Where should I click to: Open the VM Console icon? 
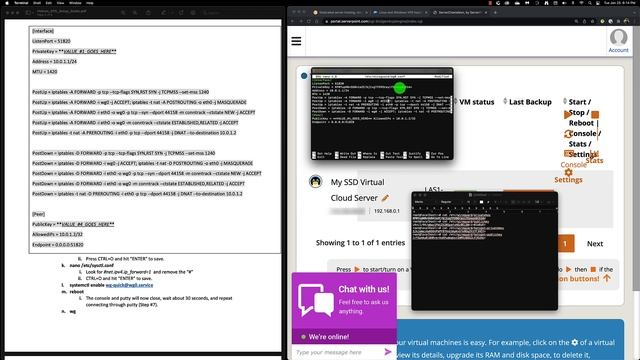(x=569, y=153)
